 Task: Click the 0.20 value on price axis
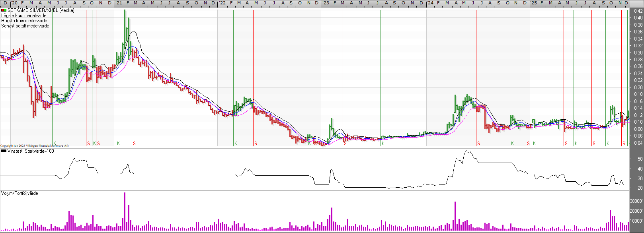pyautogui.click(x=638, y=87)
